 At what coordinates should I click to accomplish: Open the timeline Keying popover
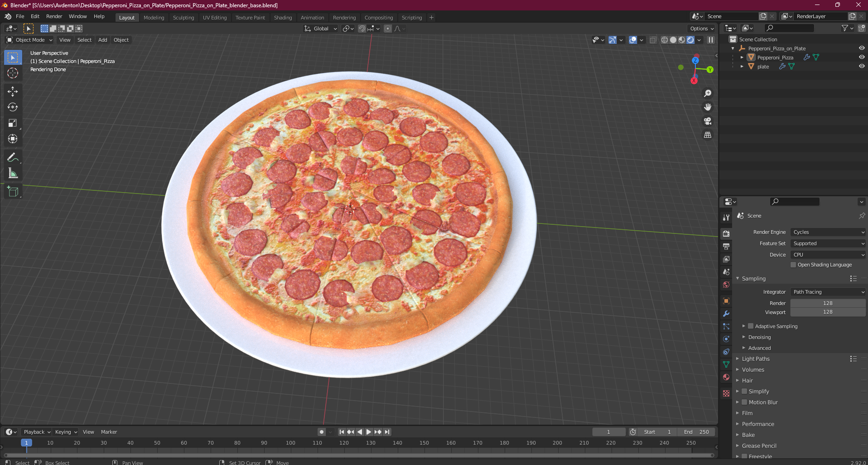[66, 432]
